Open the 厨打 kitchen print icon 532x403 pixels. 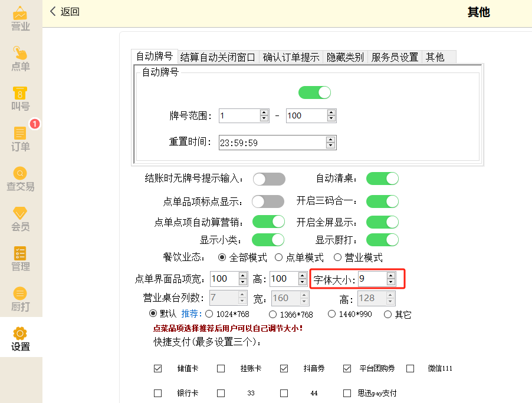[x=21, y=299]
